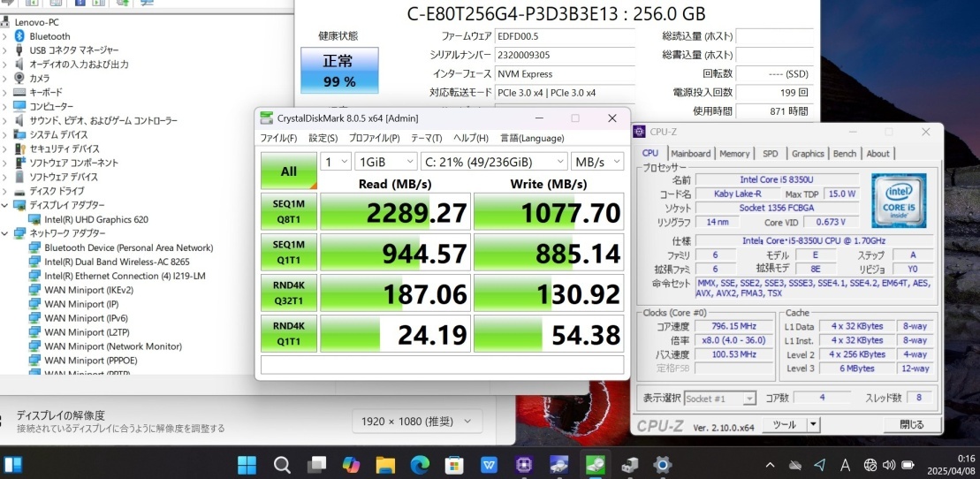Image resolution: width=980 pixels, height=479 pixels.
Task: Click the location arrow tray icon
Action: coord(820,465)
